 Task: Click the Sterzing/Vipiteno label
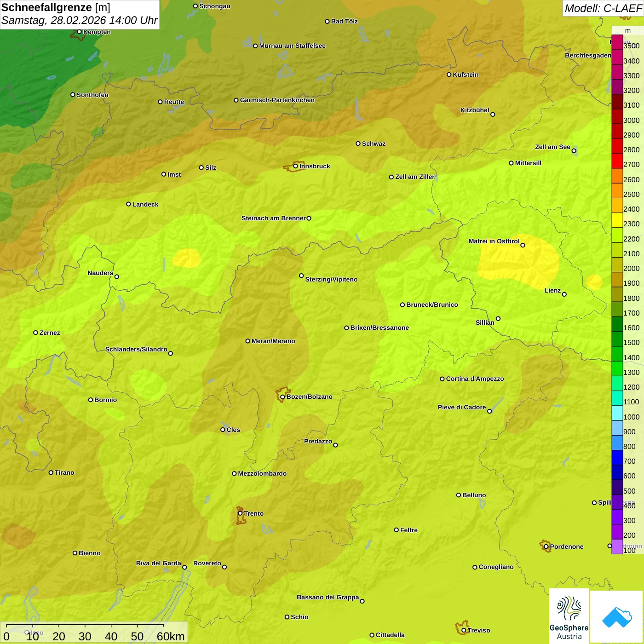[331, 279]
